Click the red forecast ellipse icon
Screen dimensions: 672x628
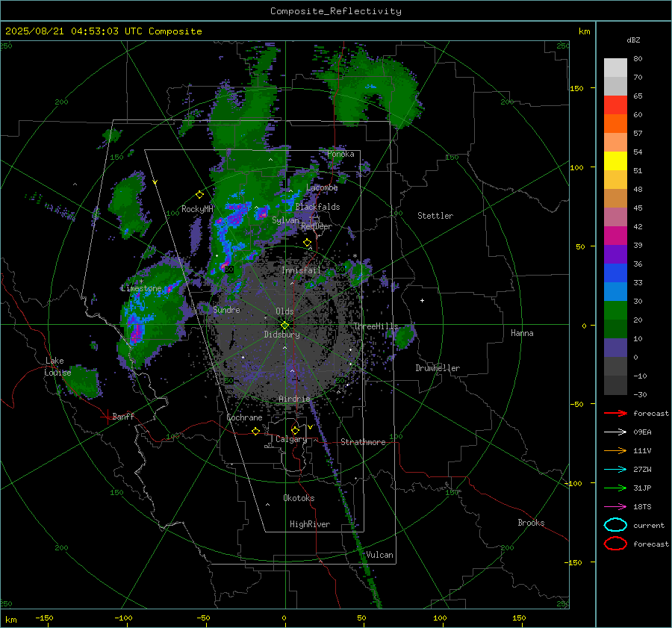(x=615, y=544)
